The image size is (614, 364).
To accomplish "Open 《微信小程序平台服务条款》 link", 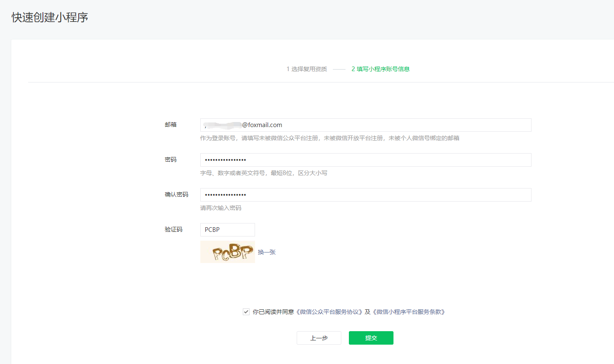I will [x=409, y=312].
